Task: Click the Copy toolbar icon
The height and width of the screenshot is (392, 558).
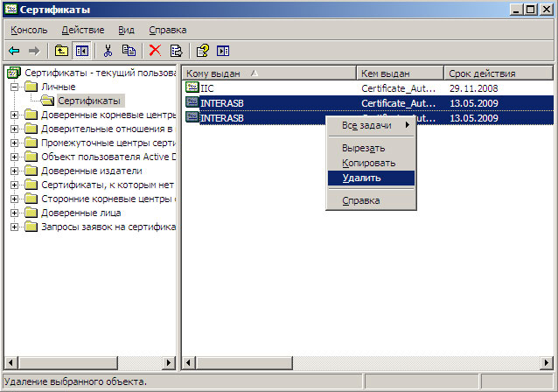Action: pyautogui.click(x=129, y=51)
